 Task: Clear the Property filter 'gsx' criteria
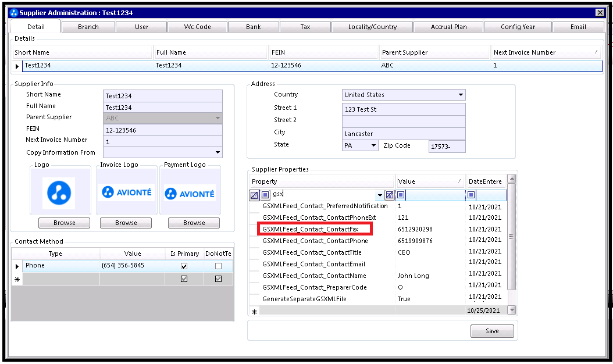(x=390, y=195)
